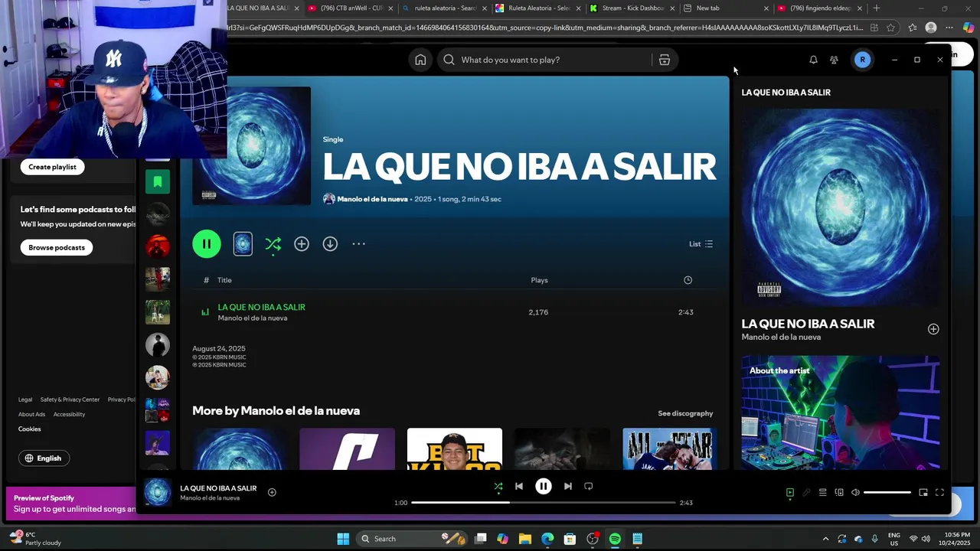Show lyrics with microphone icon

(x=806, y=493)
